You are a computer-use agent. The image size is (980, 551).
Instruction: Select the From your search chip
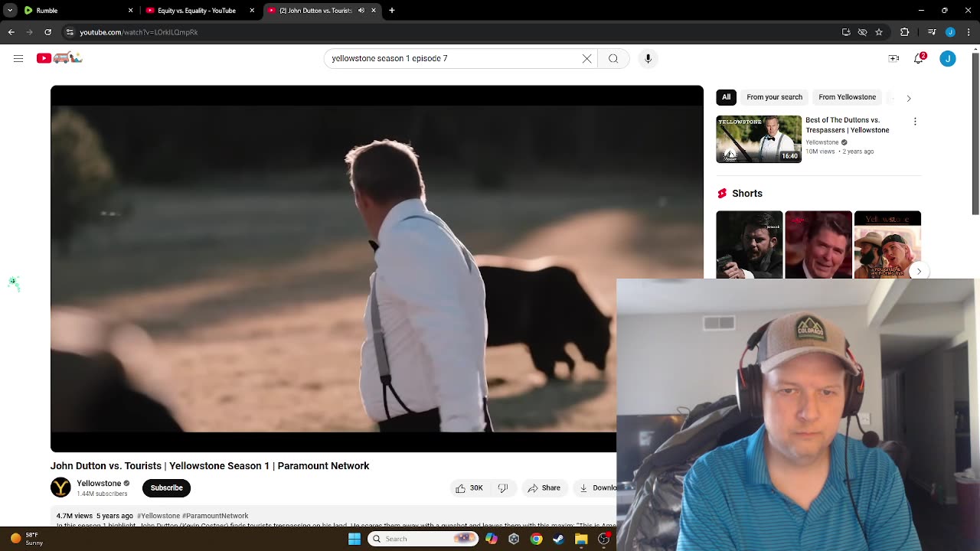click(x=775, y=97)
